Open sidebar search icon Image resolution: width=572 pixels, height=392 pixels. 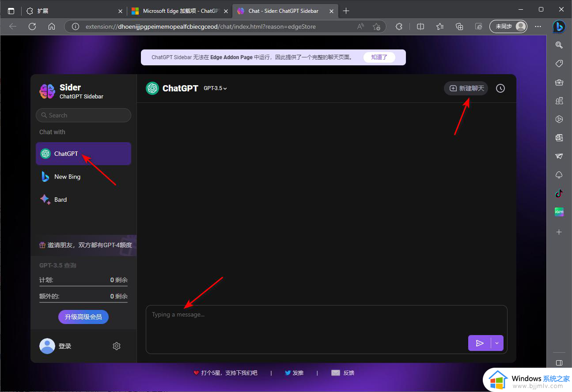coord(559,45)
